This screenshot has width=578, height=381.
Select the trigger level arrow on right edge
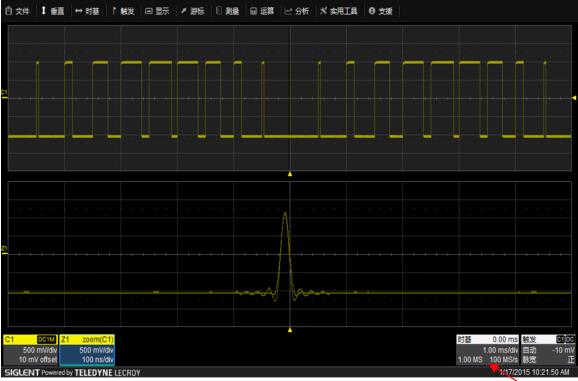coord(574,98)
